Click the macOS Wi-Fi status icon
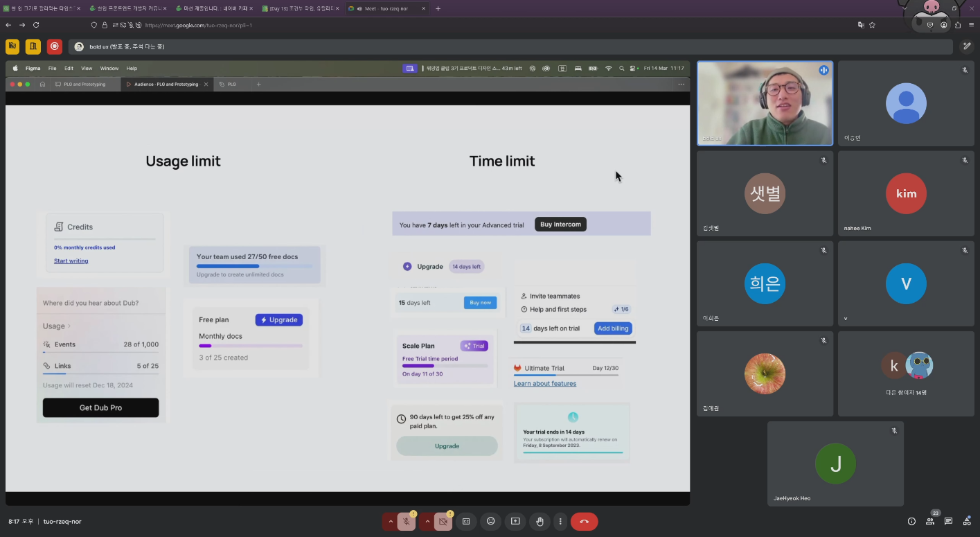This screenshot has width=980, height=537. pyautogui.click(x=609, y=69)
